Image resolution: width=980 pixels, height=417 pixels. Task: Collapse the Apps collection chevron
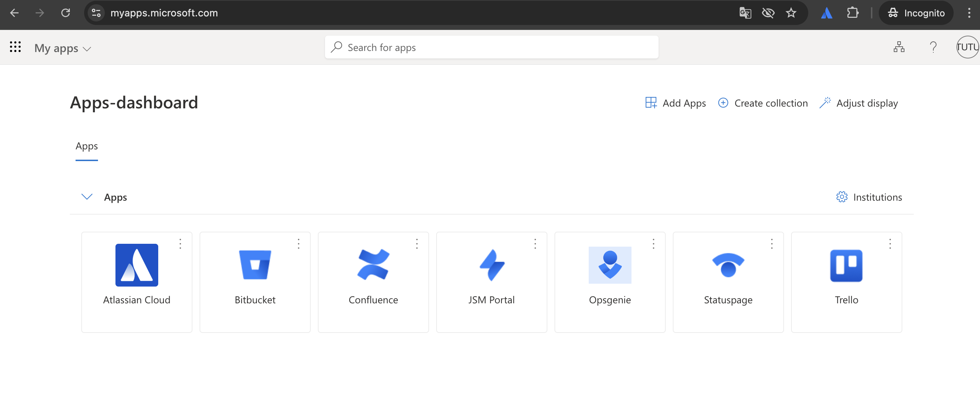[87, 197]
